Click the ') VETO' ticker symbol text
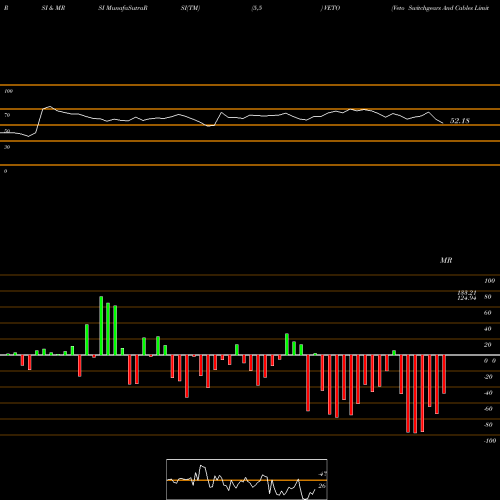The width and height of the screenshot is (500, 500). (x=330, y=8)
